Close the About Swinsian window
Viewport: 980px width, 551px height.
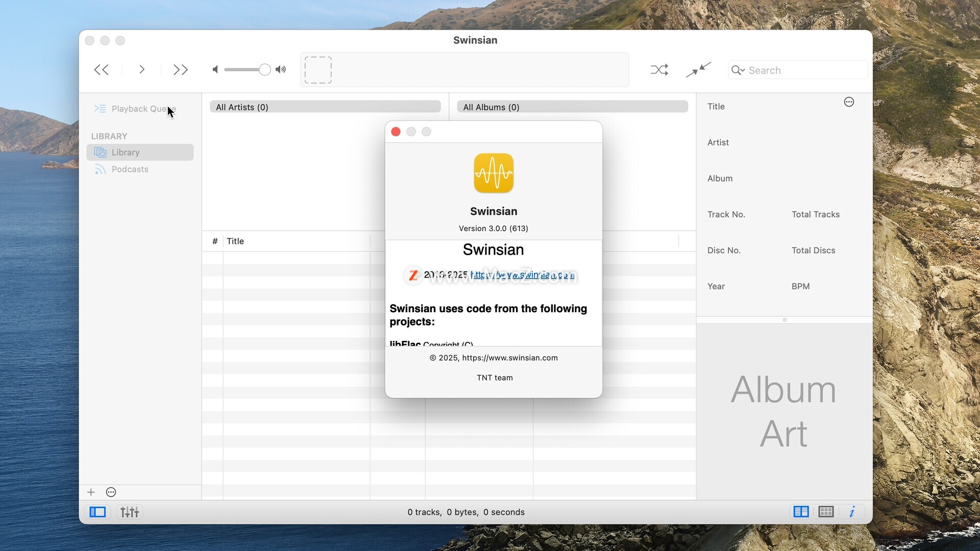(x=396, y=132)
